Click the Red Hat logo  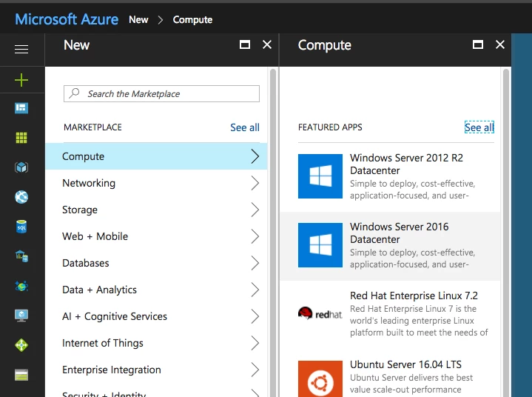click(320, 314)
